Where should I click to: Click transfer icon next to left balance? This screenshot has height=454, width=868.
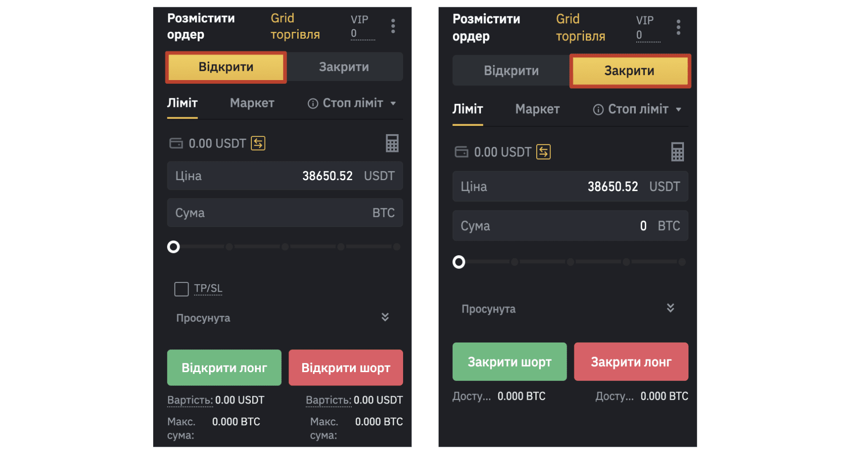(x=258, y=143)
